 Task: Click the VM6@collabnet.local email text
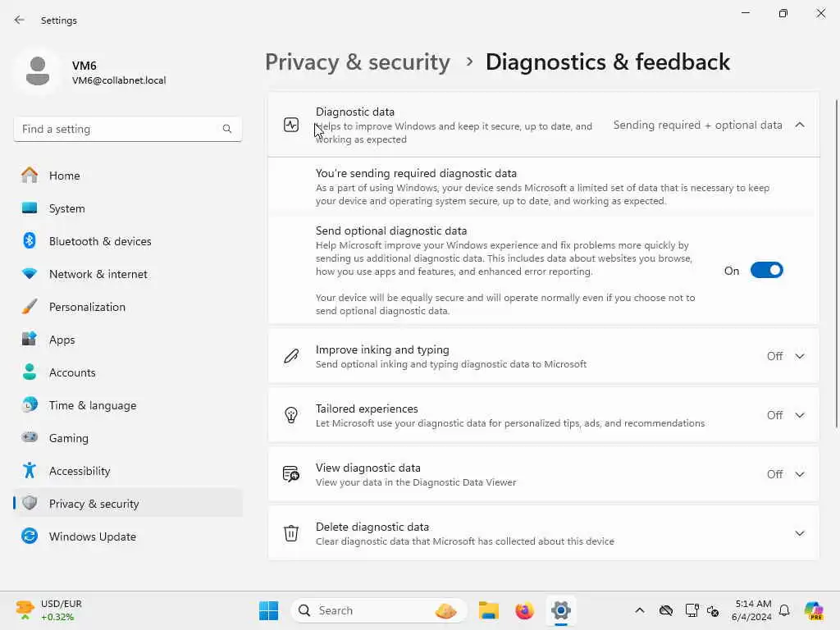point(119,80)
